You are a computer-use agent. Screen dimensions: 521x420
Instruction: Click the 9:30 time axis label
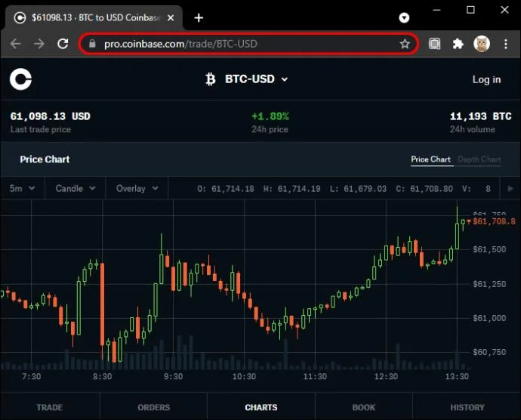[173, 376]
